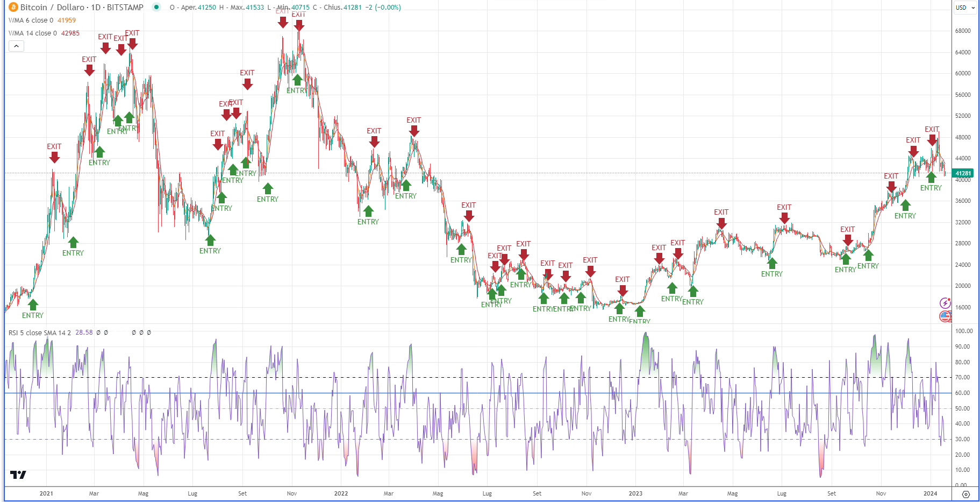
Task: Click the green realtime status dot in the header
Action: coord(156,8)
